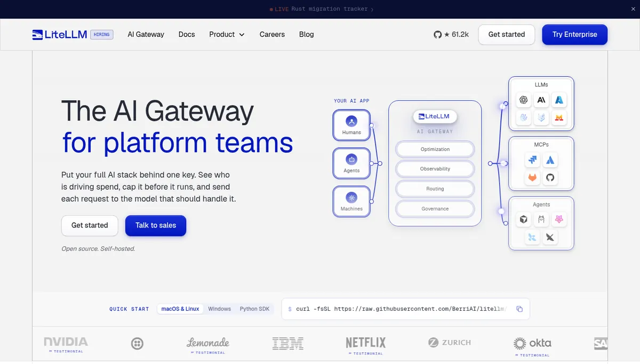This screenshot has width=640, height=364.
Task: Click the curl command text field
Action: tap(405, 309)
